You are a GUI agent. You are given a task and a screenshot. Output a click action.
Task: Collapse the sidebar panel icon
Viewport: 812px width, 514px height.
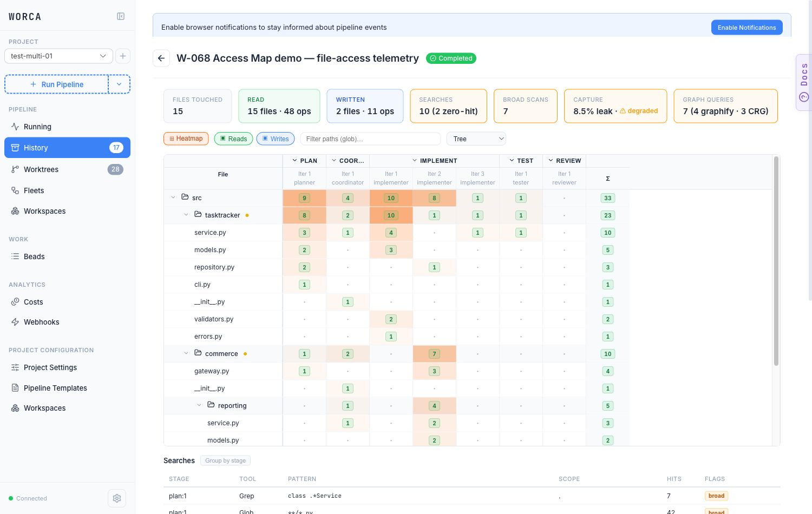click(x=121, y=16)
